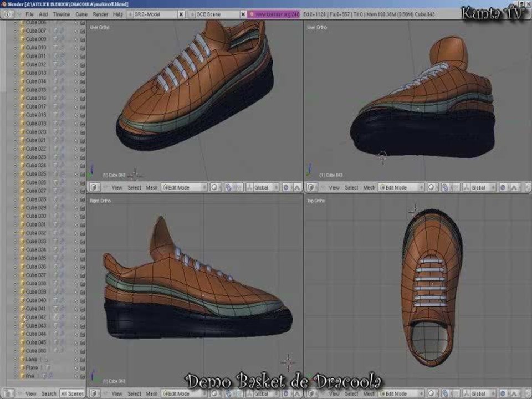Open the Help menu
This screenshot has width=532, height=399.
117,14
